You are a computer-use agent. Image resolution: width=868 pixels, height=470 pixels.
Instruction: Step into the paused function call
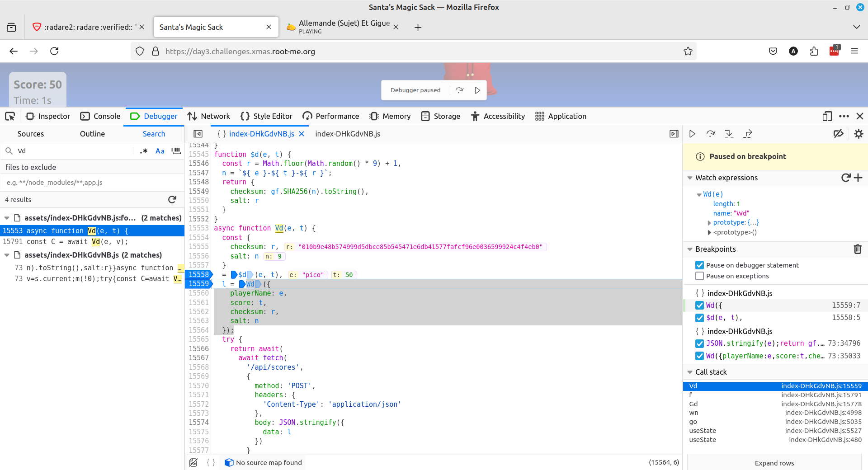[x=728, y=134]
